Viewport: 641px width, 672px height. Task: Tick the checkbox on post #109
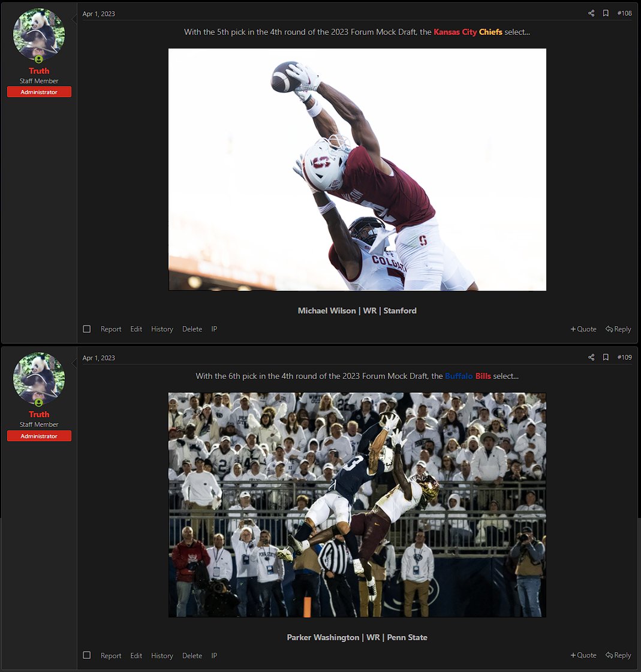86,655
